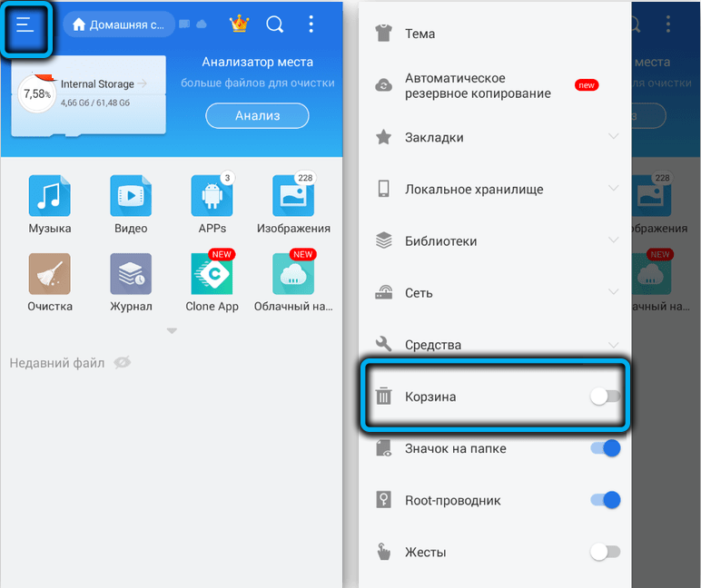Toggle recent files visibility eye icon
Image resolution: width=701 pixels, height=588 pixels.
pos(122,362)
